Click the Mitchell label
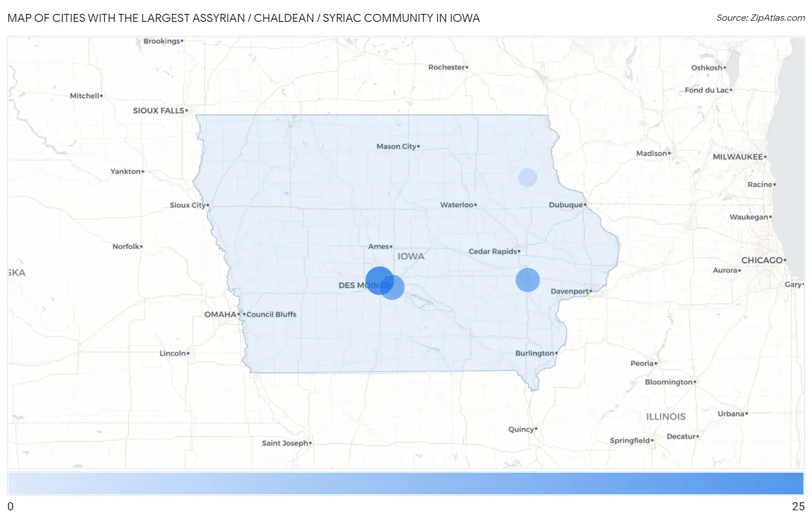The height and width of the screenshot is (519, 812). [x=84, y=96]
